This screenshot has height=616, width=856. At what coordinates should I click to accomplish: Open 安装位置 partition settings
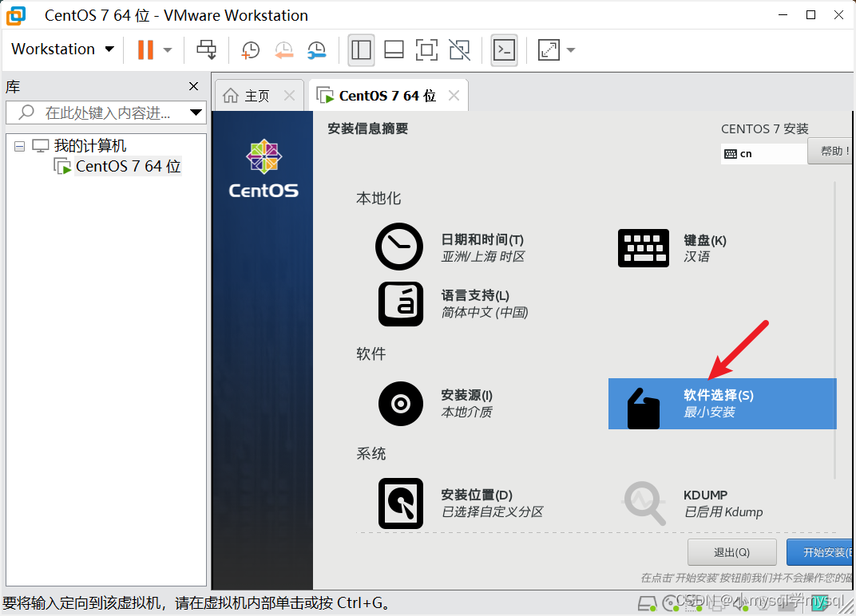tap(400, 503)
